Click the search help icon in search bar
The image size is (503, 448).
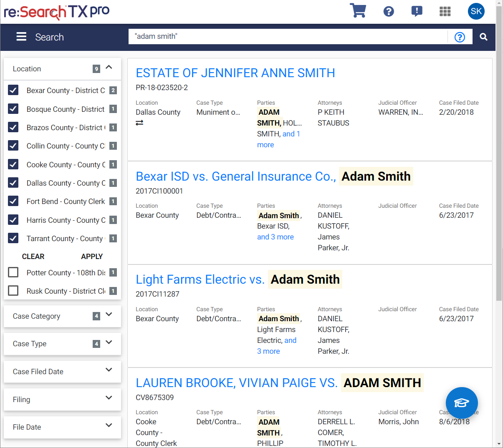[460, 37]
